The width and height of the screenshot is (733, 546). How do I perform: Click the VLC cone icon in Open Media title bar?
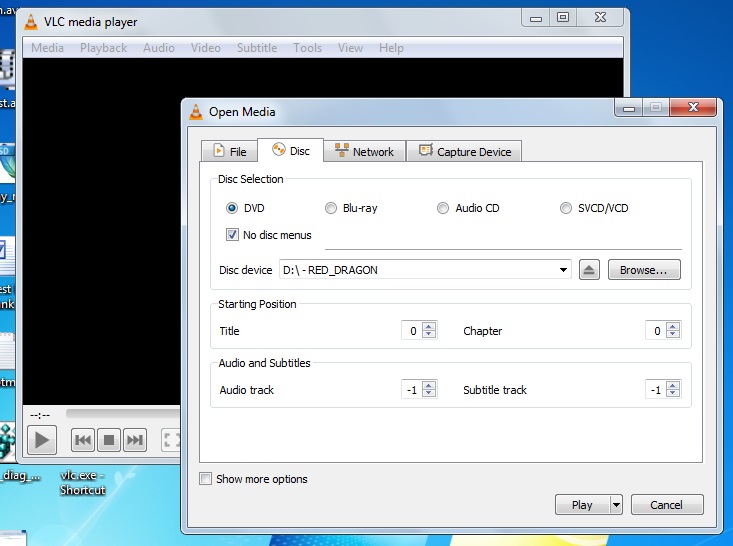click(196, 112)
